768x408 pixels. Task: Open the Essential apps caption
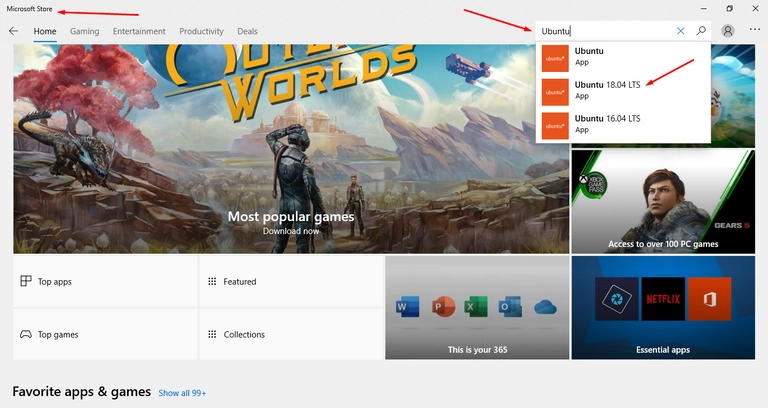663,350
